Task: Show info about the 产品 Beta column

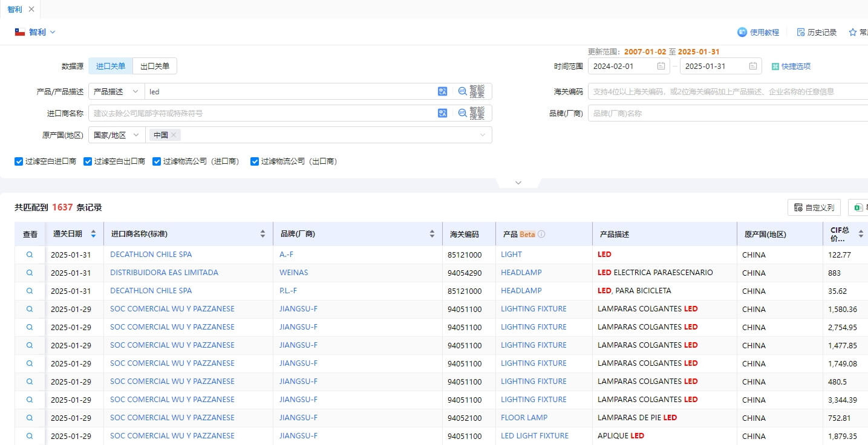Action: (541, 234)
